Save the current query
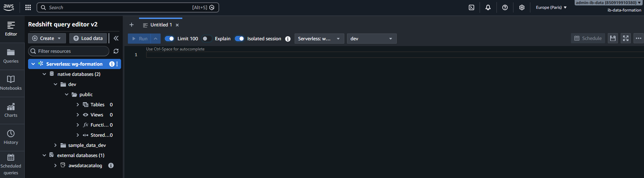 [x=613, y=38]
